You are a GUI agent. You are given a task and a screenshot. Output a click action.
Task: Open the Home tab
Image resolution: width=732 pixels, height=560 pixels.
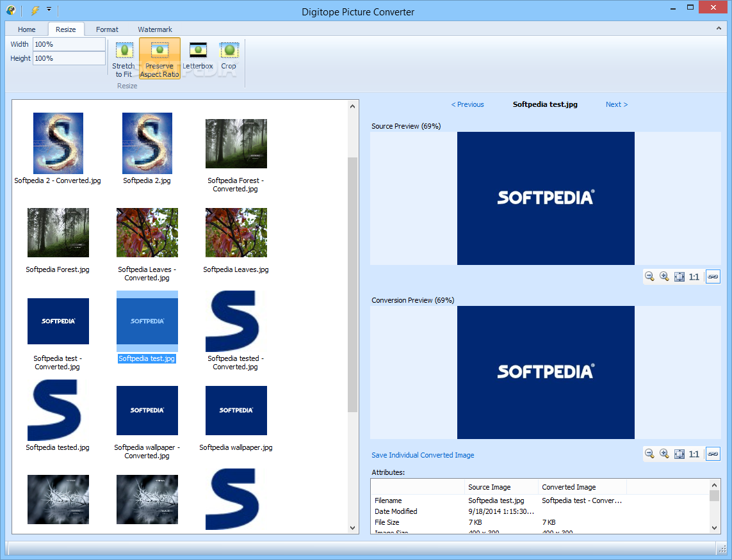[x=27, y=29]
